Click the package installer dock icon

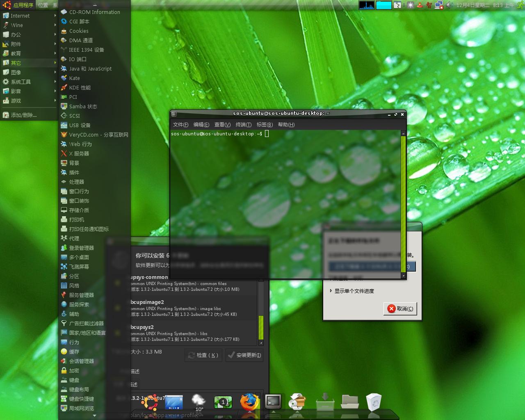(x=297, y=402)
